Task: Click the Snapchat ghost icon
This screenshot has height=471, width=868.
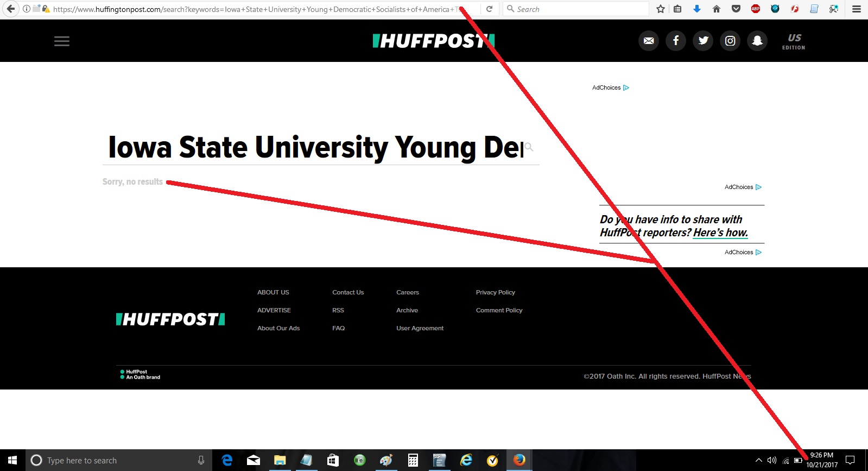Action: pyautogui.click(x=757, y=41)
